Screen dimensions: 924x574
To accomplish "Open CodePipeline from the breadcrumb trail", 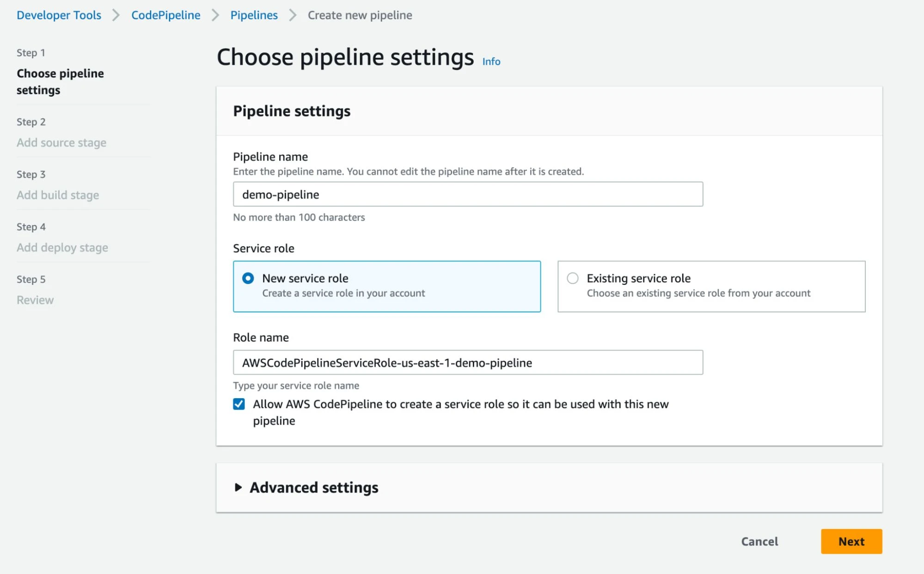I will (x=165, y=15).
